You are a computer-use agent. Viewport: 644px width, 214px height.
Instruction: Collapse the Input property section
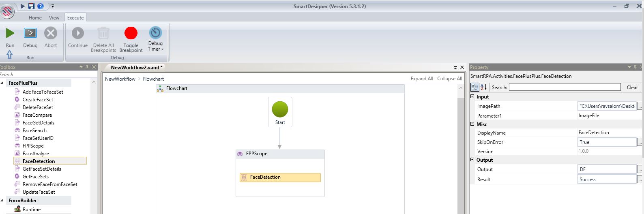click(x=472, y=97)
